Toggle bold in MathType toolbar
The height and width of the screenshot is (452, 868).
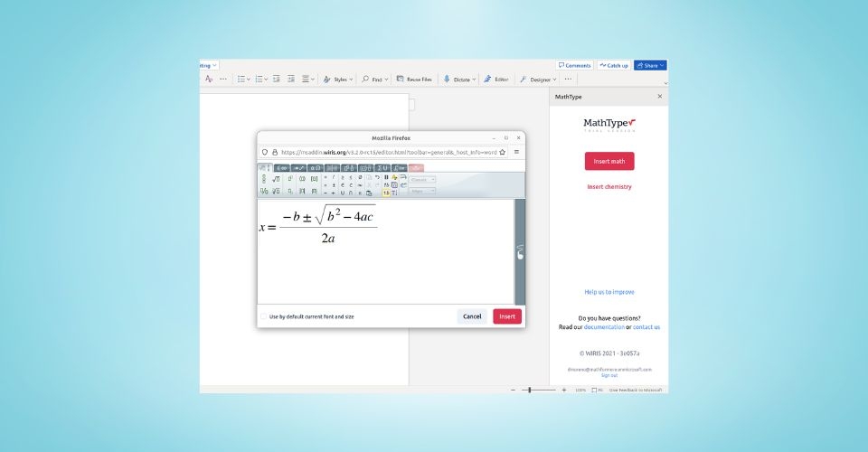[x=386, y=177]
